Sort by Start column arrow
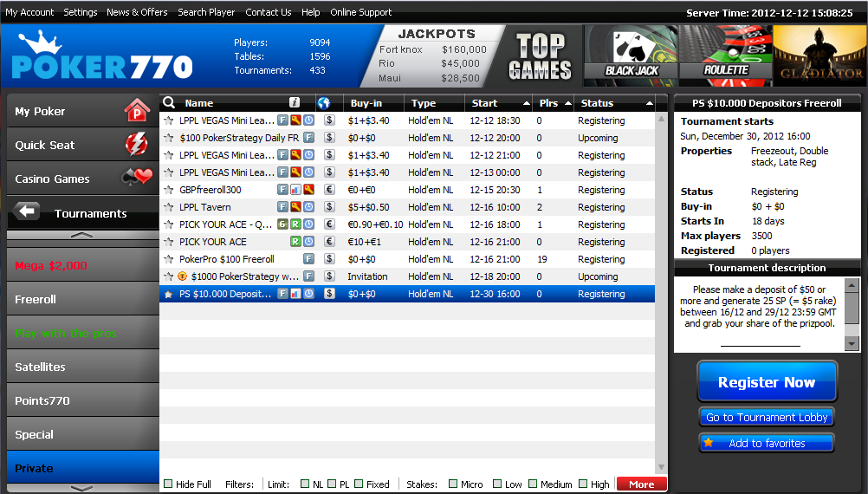 coord(526,103)
